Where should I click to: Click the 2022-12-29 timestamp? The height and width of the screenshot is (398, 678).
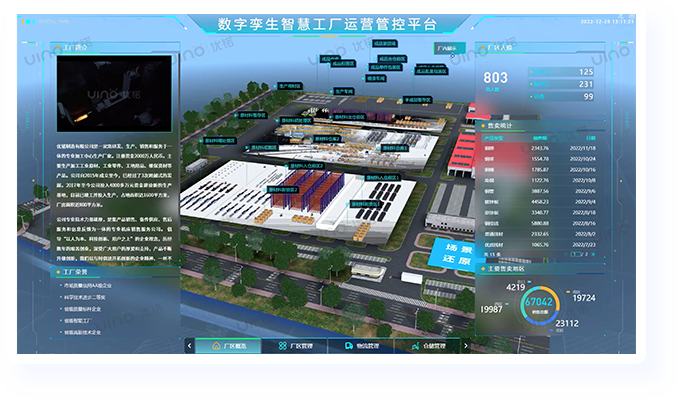tap(607, 21)
